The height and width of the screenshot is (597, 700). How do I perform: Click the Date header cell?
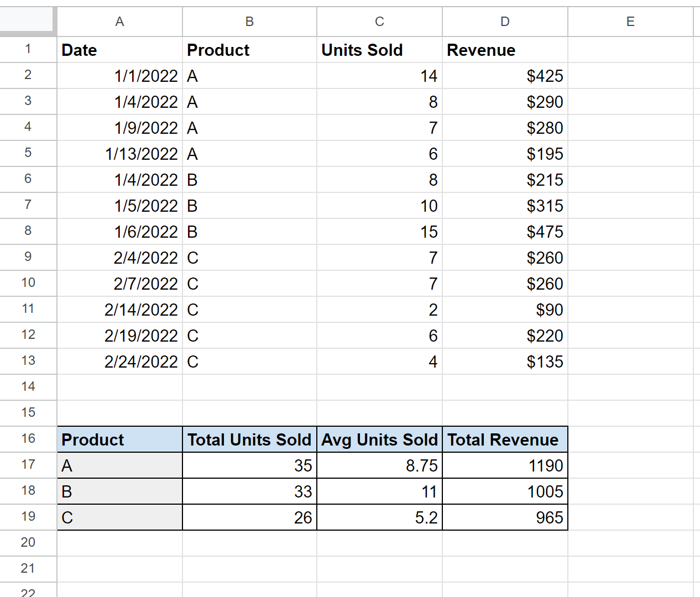pos(119,50)
